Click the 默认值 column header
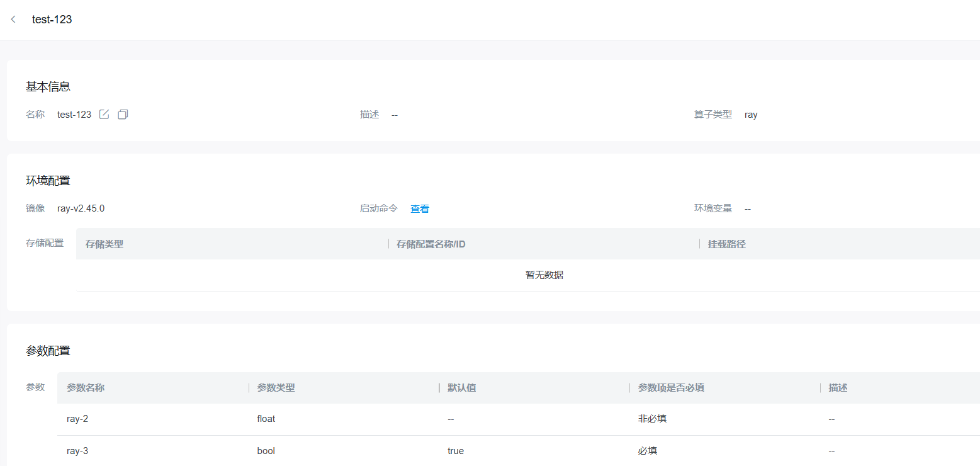 (x=462, y=388)
